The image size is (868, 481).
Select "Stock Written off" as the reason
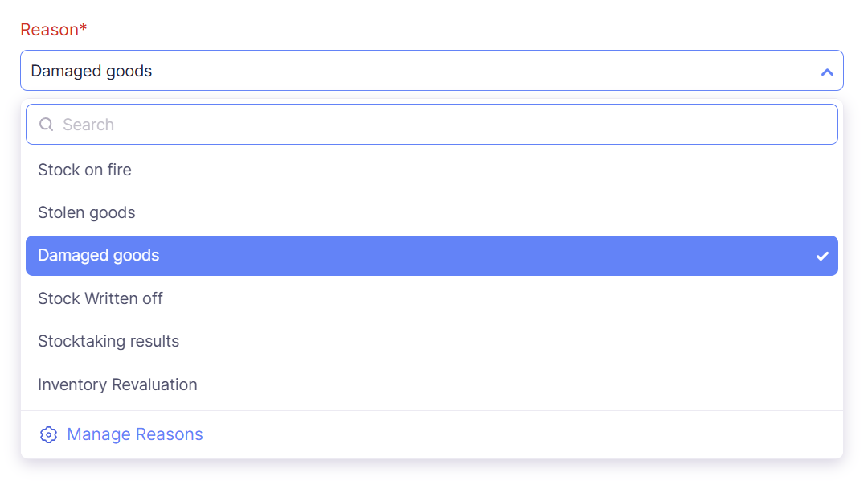[x=100, y=298]
